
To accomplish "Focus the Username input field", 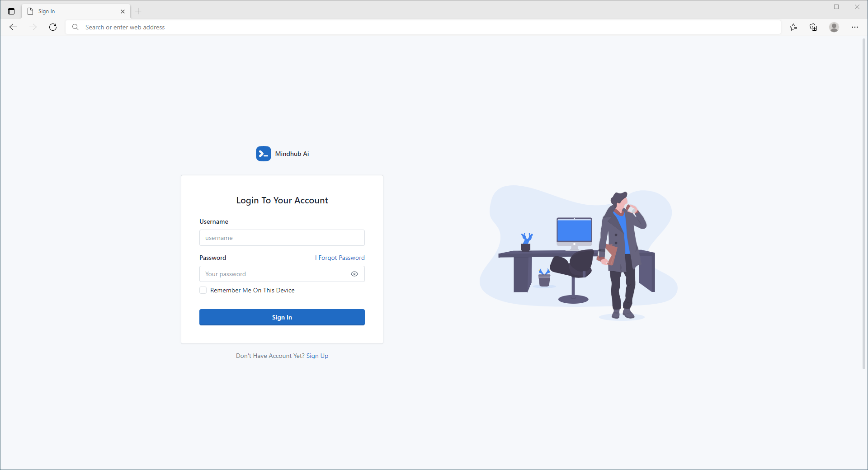I will click(282, 238).
